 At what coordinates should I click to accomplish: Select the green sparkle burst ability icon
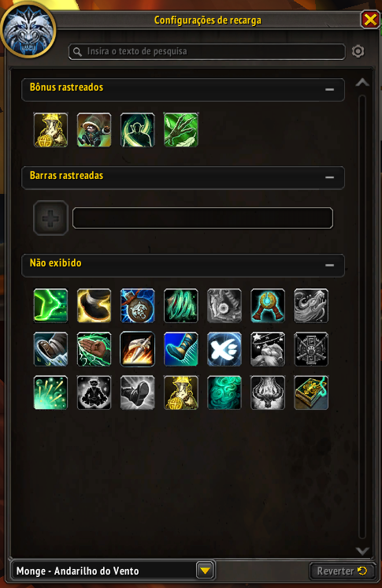(50, 393)
